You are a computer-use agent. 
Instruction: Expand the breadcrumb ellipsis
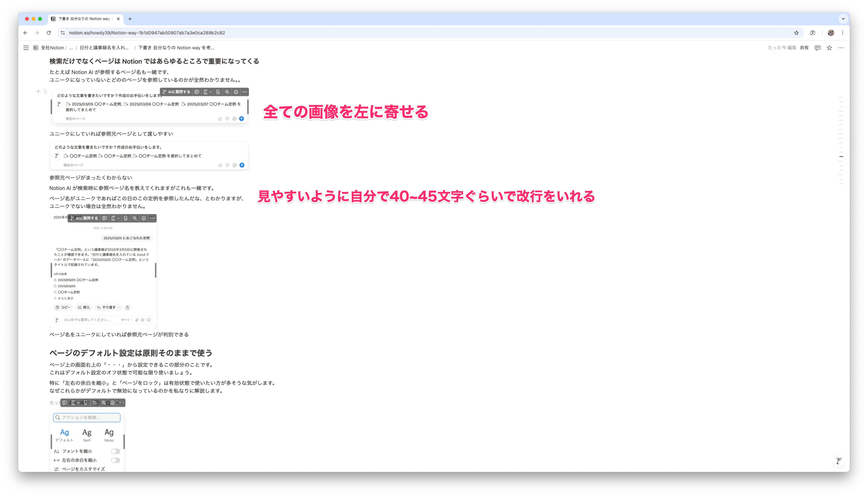(71, 48)
